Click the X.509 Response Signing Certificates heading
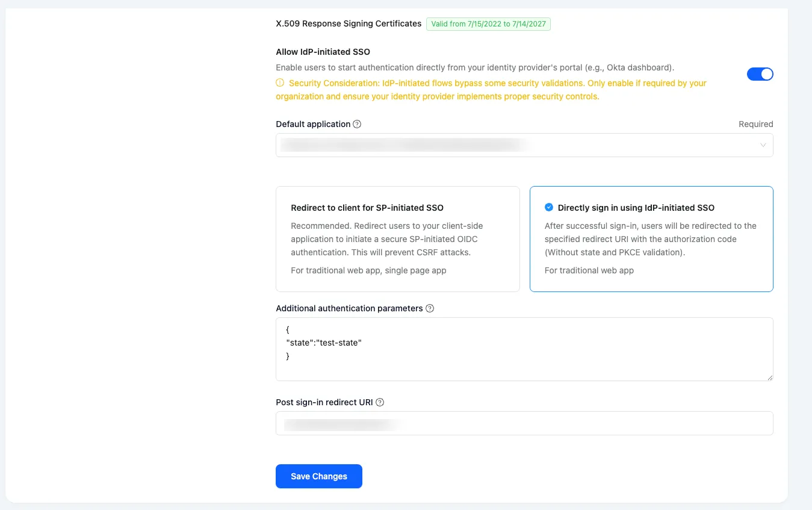This screenshot has width=812, height=510. [348, 23]
